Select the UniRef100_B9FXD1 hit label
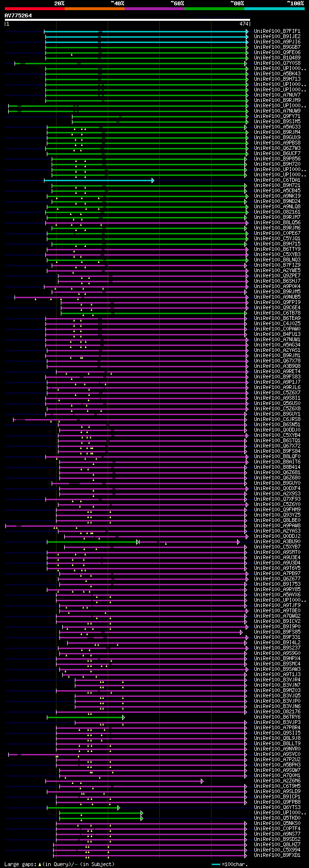309x868 pixels. pos(277,855)
